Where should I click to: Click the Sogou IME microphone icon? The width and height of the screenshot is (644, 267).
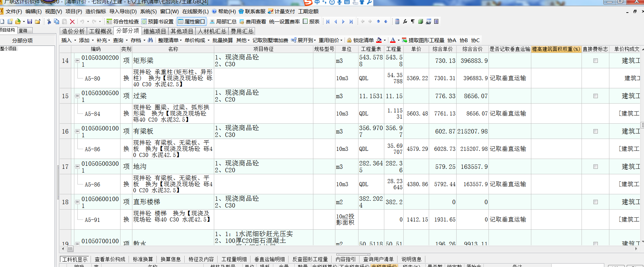(339, 2)
